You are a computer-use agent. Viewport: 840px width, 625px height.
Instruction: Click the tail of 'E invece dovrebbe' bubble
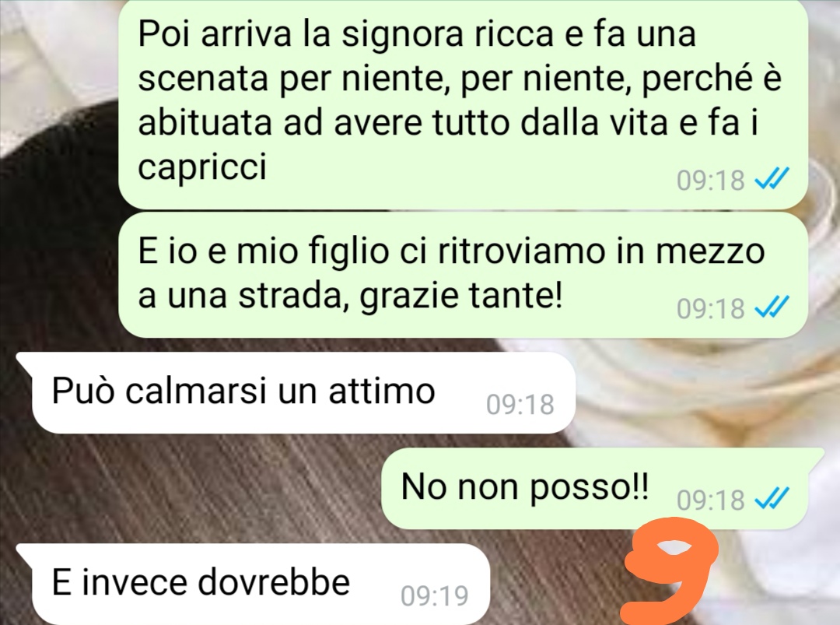(24, 552)
